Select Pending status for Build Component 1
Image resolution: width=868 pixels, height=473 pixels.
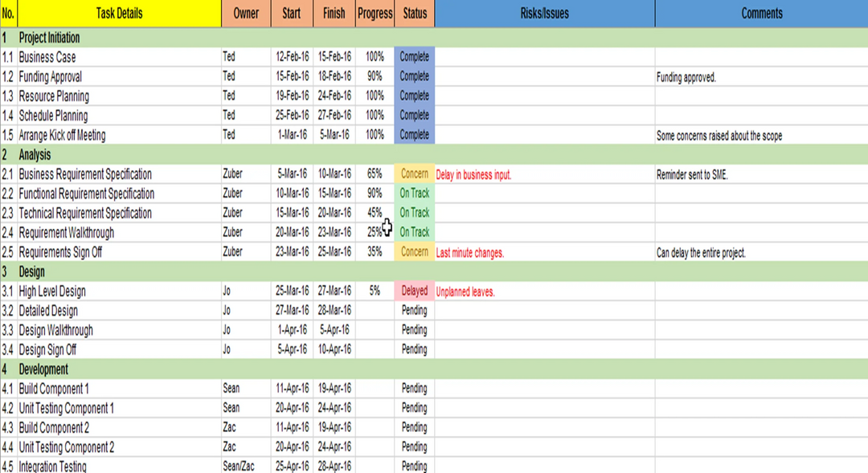[x=414, y=389]
